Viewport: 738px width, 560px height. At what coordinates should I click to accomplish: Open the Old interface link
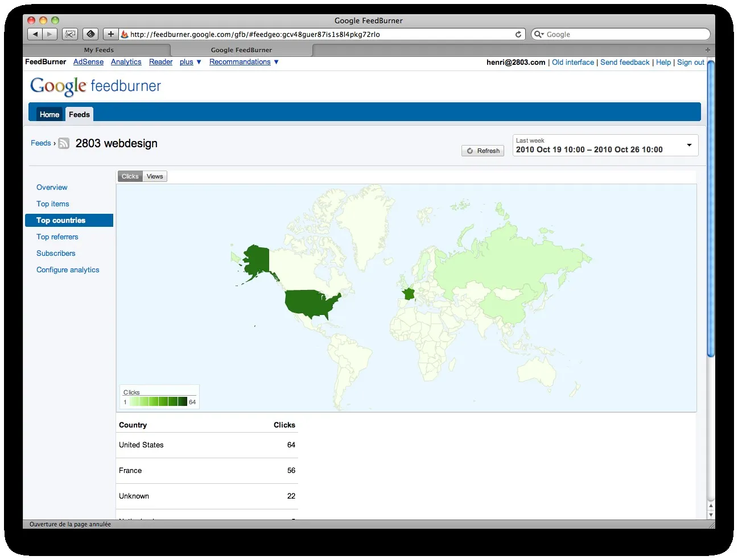[573, 63]
